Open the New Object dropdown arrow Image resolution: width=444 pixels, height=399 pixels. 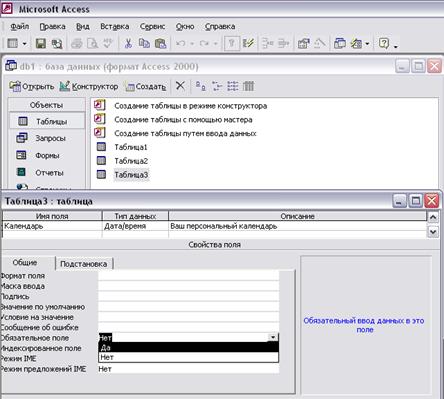pos(367,44)
